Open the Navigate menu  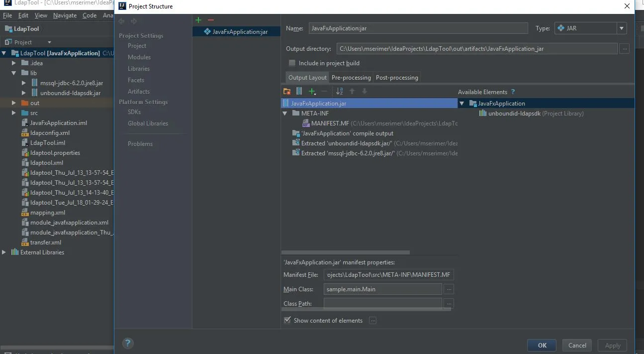coord(65,15)
